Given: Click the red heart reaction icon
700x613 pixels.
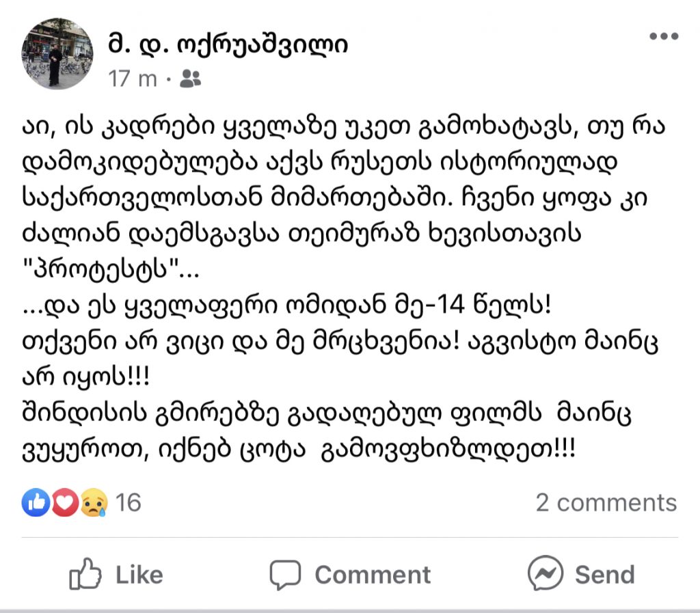Looking at the screenshot, I should point(65,502).
